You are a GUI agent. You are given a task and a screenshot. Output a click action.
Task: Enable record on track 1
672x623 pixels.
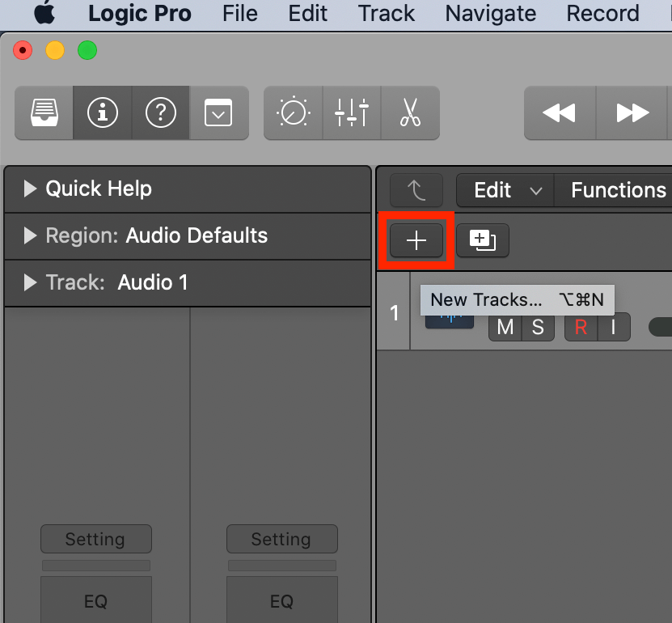(581, 327)
